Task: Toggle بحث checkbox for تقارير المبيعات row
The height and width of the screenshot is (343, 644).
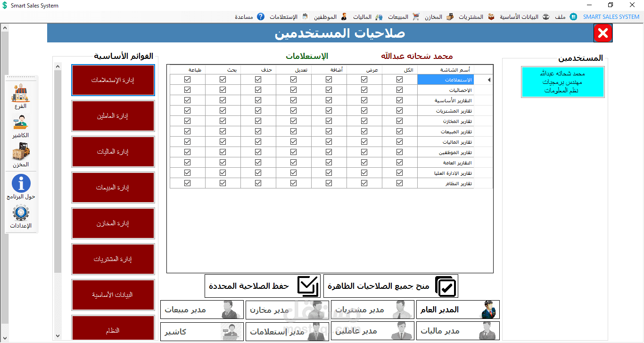Action: click(x=223, y=131)
